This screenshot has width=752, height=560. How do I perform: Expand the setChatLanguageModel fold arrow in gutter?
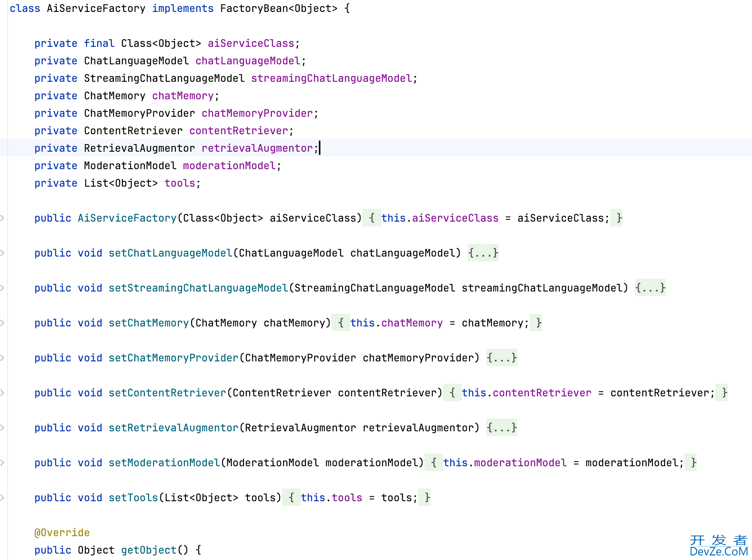pos(2,253)
